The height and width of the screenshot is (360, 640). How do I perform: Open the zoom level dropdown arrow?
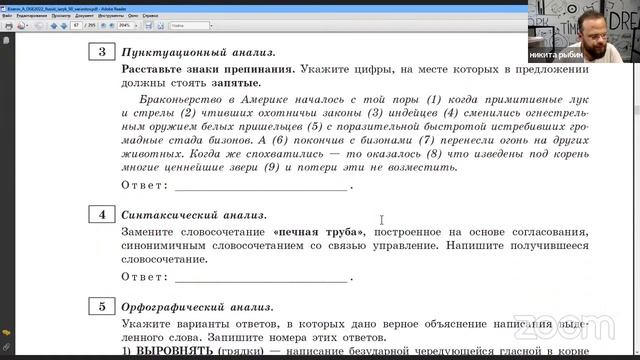136,26
